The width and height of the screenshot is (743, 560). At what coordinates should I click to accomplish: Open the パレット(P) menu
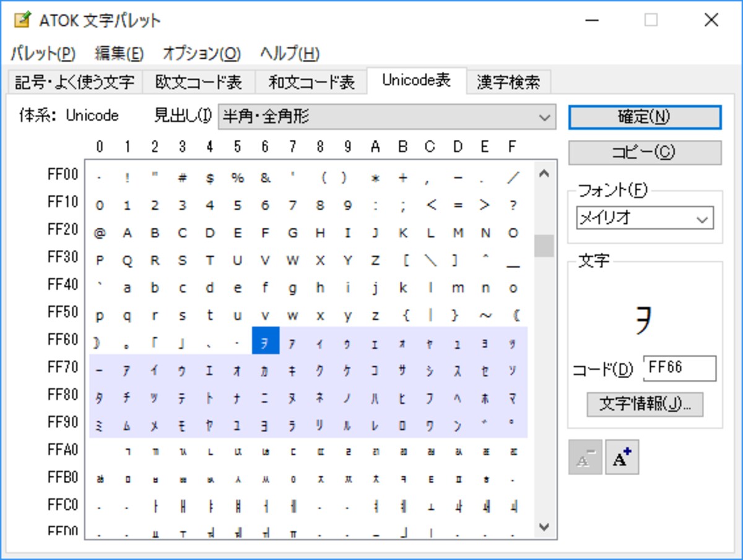coord(43,53)
